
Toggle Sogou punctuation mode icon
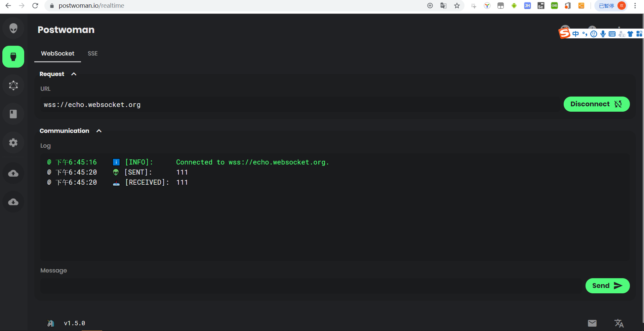click(585, 34)
